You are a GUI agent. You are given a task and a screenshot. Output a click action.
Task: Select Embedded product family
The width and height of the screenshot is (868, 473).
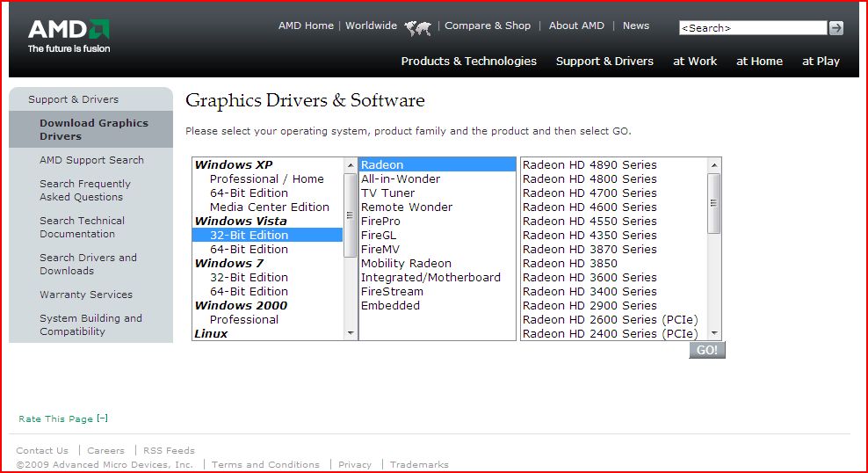(438, 305)
